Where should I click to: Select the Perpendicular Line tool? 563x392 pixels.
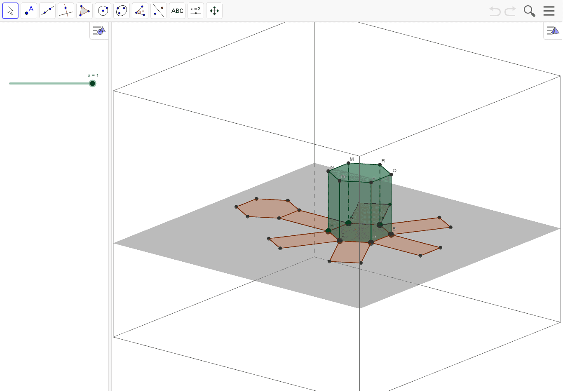pos(66,11)
